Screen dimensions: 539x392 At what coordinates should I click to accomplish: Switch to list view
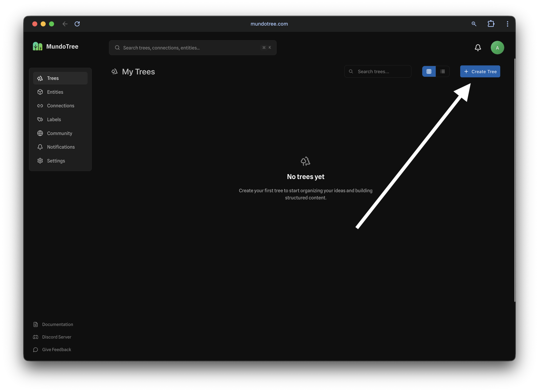pyautogui.click(x=442, y=71)
